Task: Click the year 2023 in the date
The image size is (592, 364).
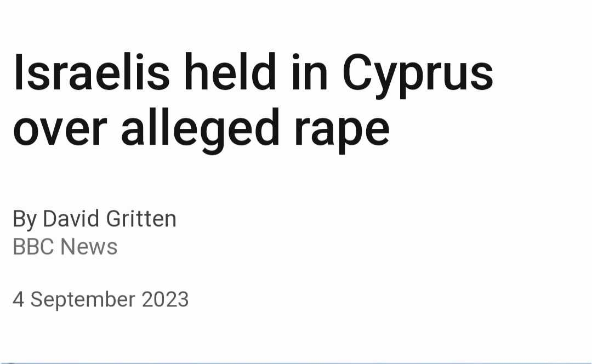Action: tap(165, 300)
